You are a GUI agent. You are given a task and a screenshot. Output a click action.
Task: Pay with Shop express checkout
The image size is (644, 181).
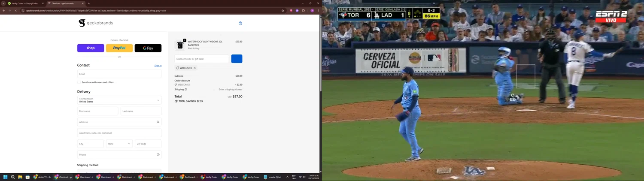pos(91,48)
